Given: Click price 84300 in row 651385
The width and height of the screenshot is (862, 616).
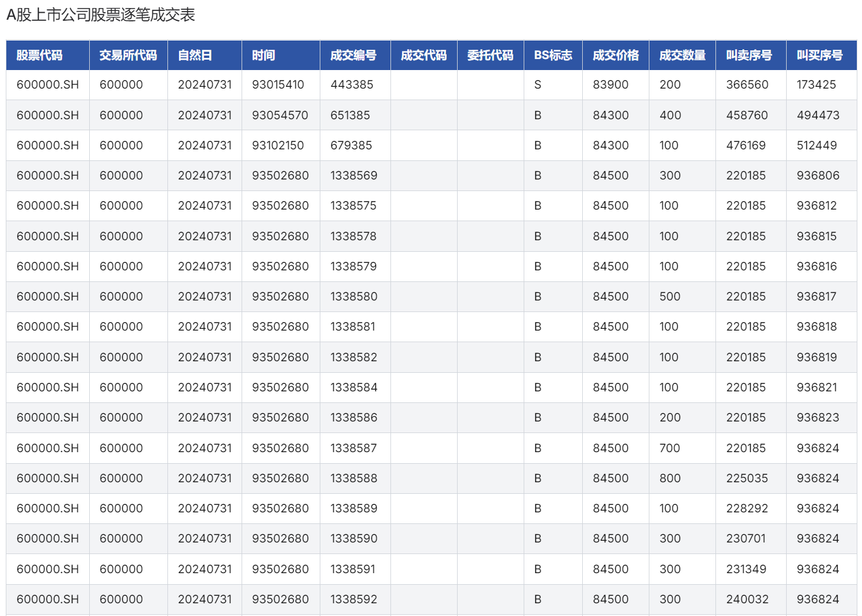Looking at the screenshot, I should point(611,115).
